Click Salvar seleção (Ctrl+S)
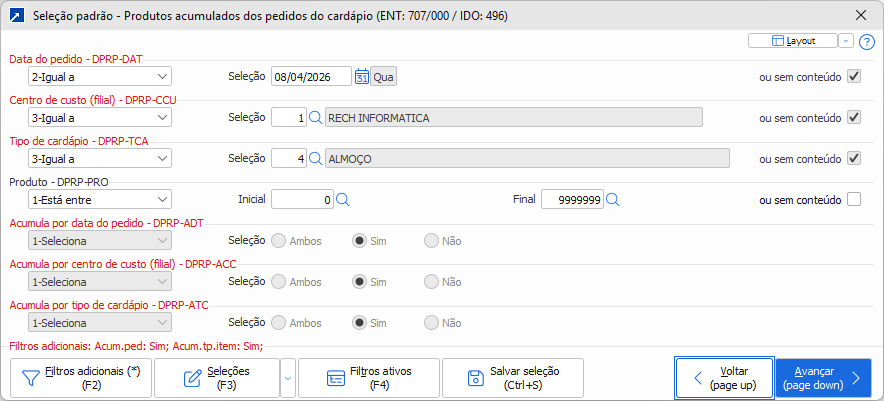This screenshot has width=884, height=401. tap(513, 378)
